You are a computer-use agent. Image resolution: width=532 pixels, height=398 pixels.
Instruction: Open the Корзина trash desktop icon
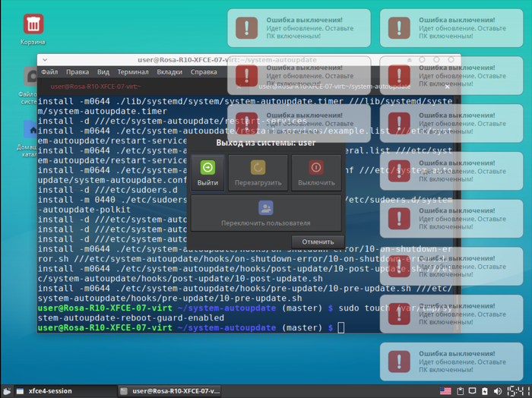tap(33, 28)
